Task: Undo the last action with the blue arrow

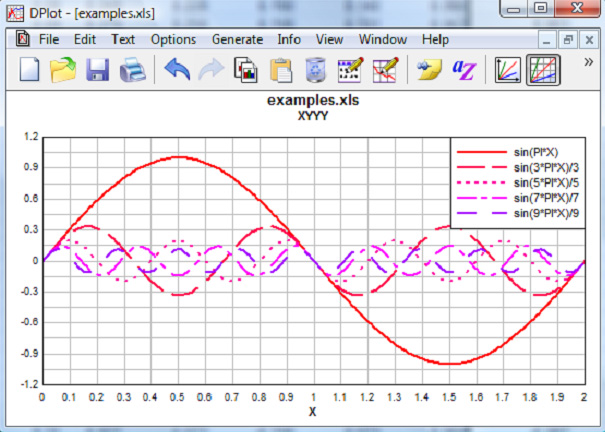Action: (x=177, y=69)
